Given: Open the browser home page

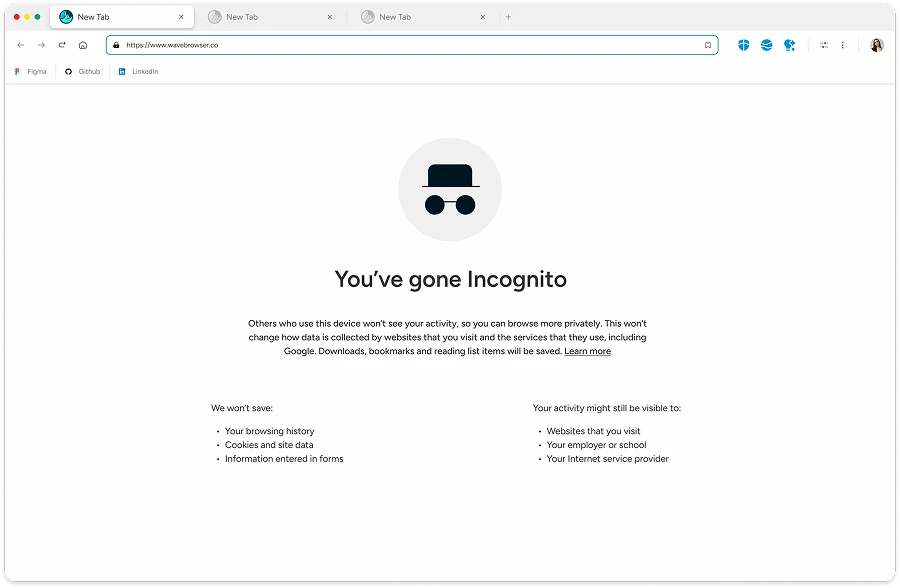Looking at the screenshot, I should click(x=85, y=44).
